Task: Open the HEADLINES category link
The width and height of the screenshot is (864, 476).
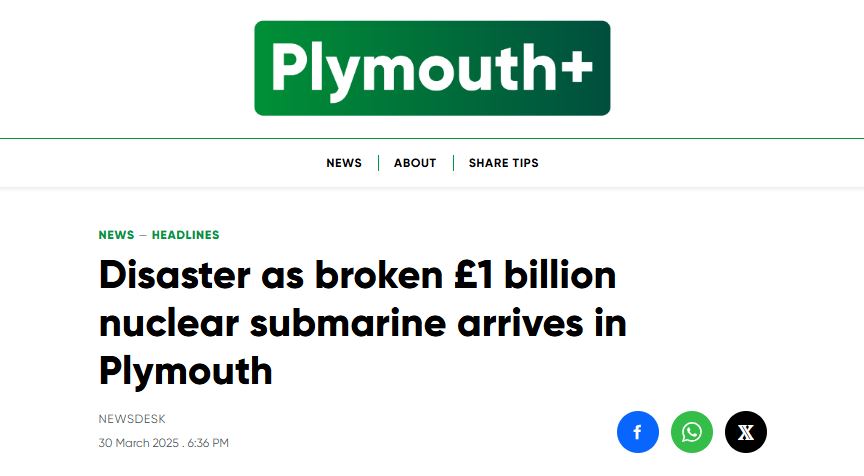Action: pos(185,235)
